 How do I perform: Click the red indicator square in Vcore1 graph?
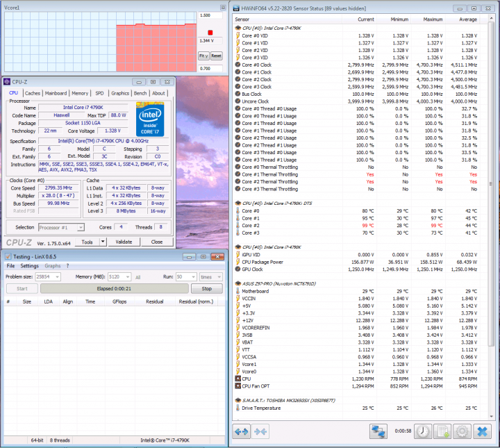tap(210, 33)
